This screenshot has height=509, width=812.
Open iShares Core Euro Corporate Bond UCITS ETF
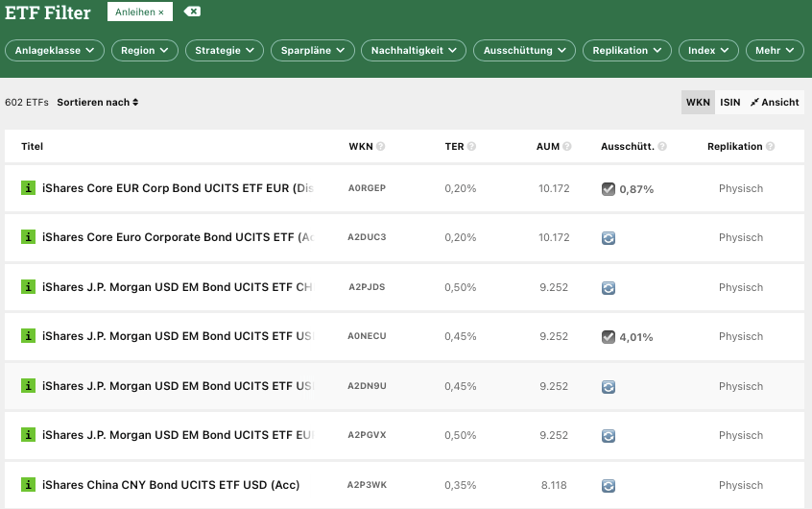[x=178, y=237]
